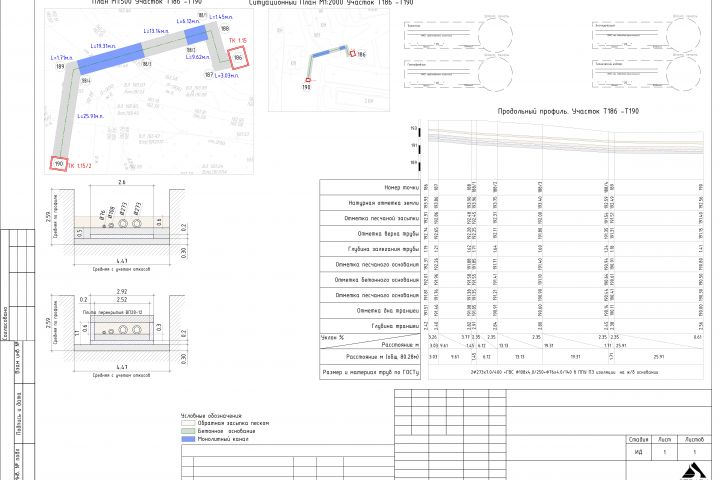This screenshot has width=720, height=480.
Task: Click the L=6.12м.п. length annotation
Action: tap(188, 21)
